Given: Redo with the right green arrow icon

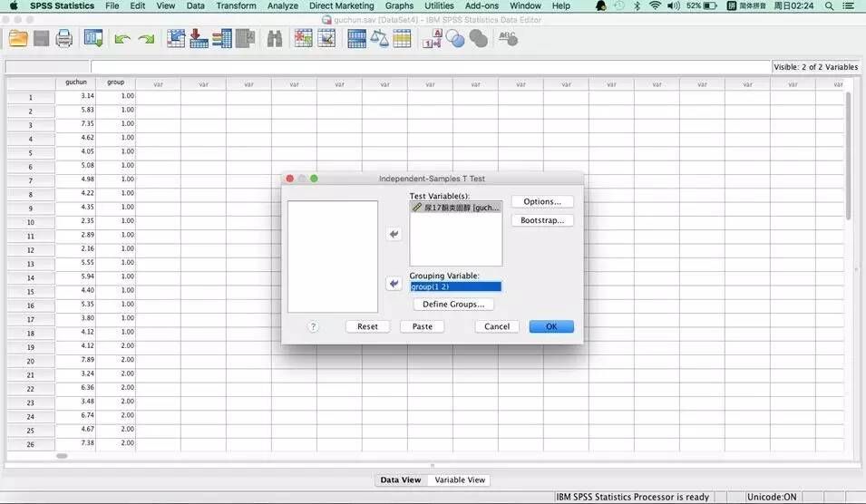Looking at the screenshot, I should [146, 39].
